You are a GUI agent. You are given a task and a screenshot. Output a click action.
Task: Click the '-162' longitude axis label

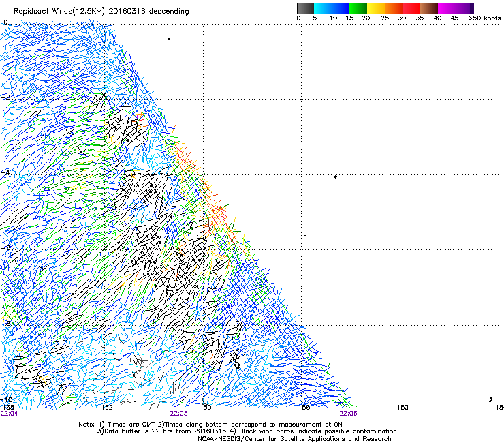[x=105, y=408]
